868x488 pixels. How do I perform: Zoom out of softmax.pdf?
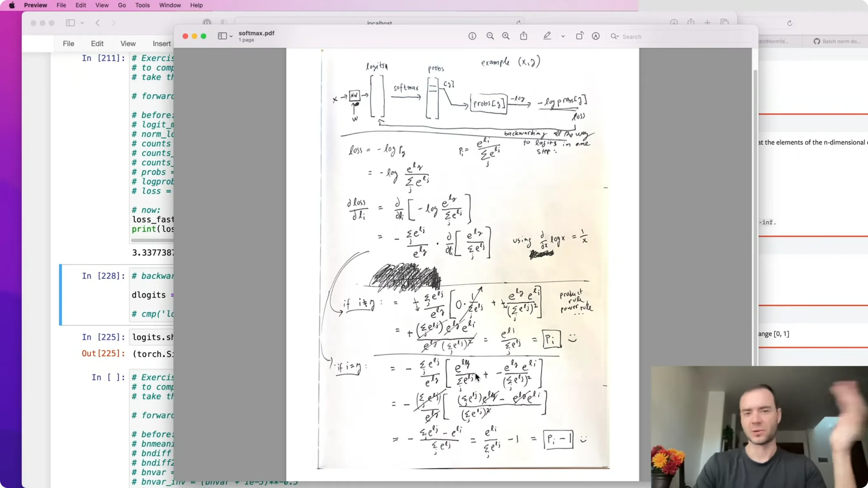point(490,36)
